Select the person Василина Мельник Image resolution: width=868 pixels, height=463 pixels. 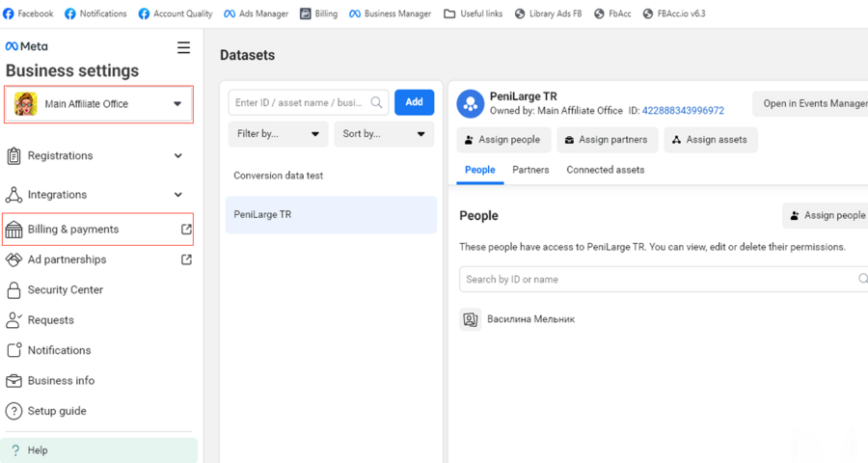coord(530,319)
